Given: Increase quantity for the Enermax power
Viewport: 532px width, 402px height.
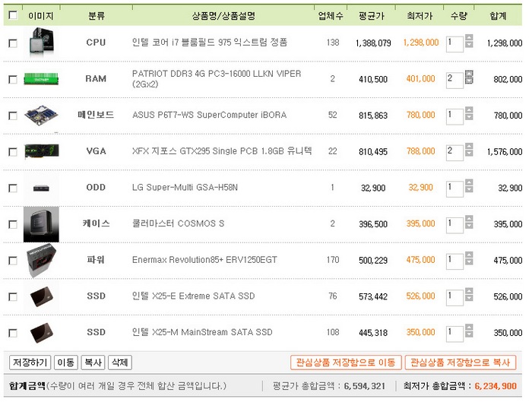Looking at the screenshot, I should coord(469,255).
